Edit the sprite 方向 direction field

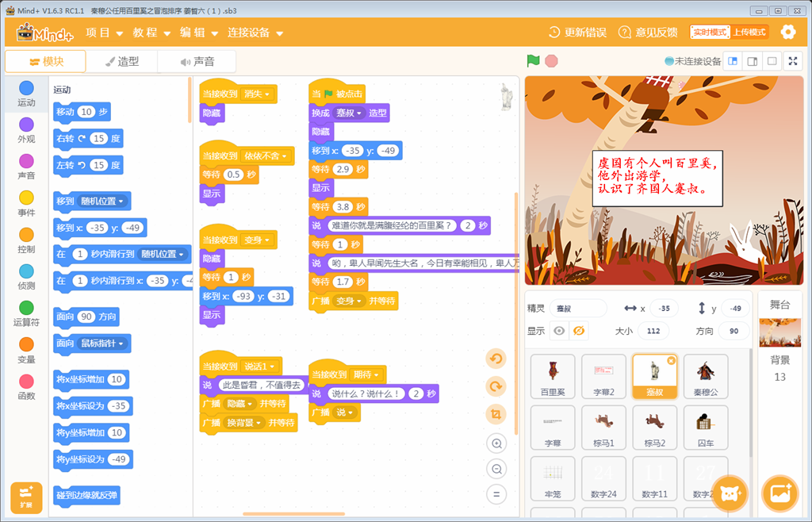coord(733,331)
